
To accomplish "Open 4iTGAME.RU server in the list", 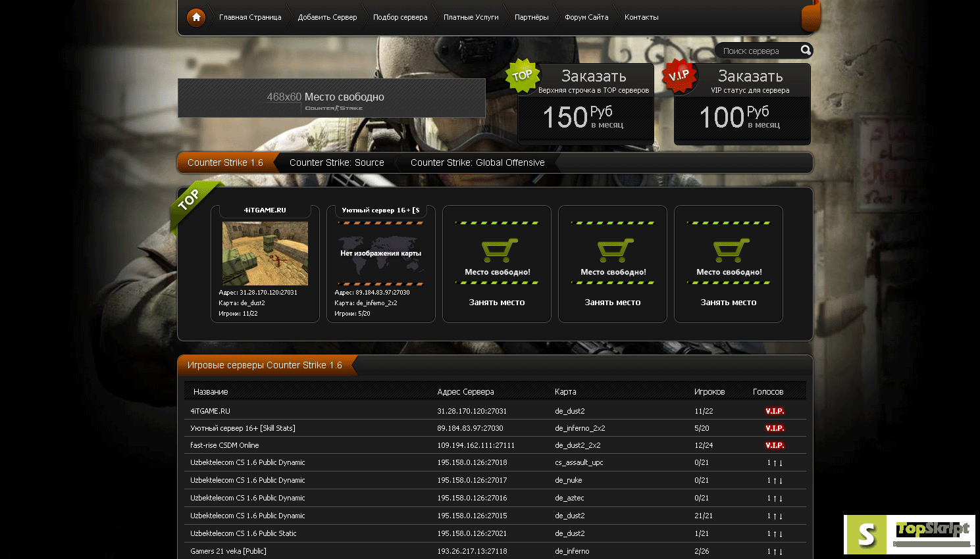I will click(x=210, y=411).
